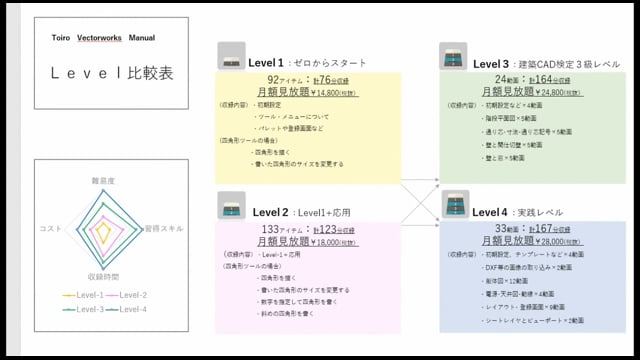This screenshot has width=640, height=360.
Task: Click the '92アイテム' count in Level 1
Action: (284, 80)
